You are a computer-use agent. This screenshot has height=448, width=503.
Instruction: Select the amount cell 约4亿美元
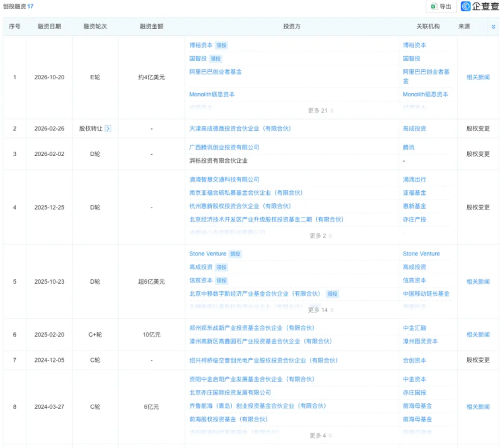152,77
